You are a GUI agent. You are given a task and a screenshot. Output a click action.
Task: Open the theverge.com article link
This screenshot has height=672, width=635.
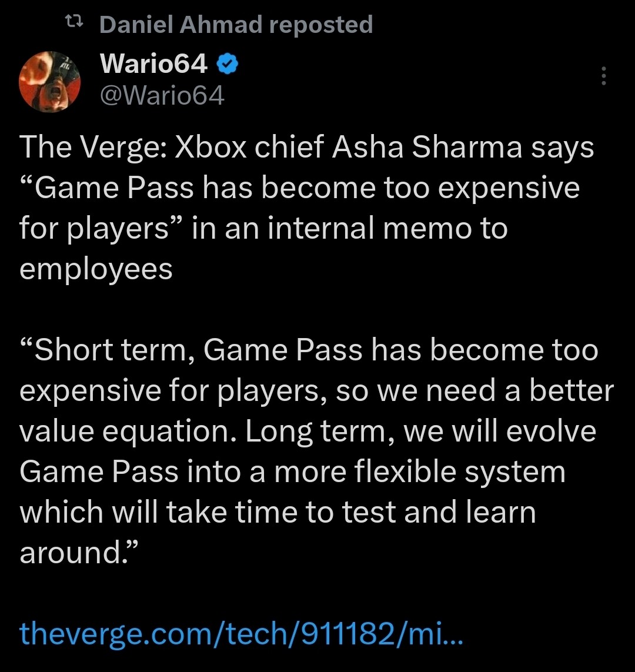point(241,633)
